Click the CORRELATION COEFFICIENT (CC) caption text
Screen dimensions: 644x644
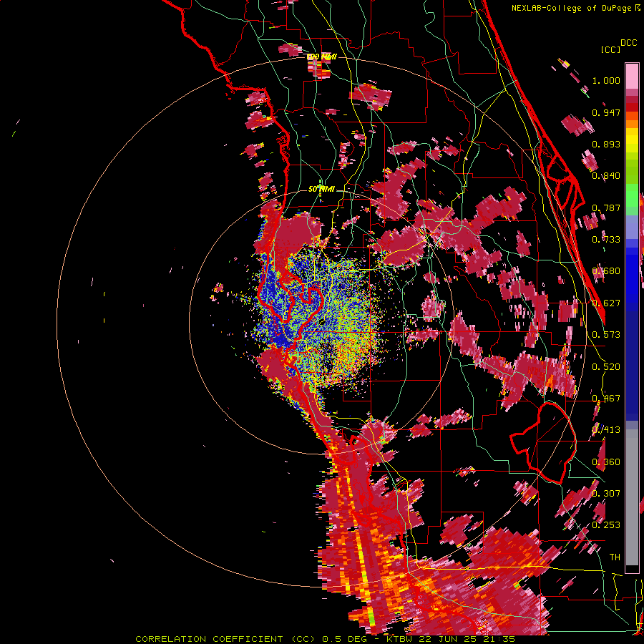[225, 639]
